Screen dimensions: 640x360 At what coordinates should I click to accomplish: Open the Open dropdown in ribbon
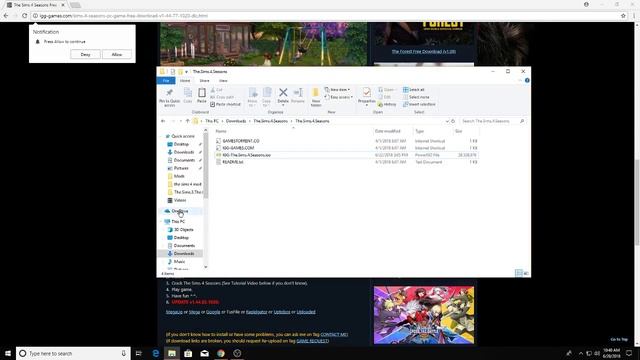click(x=387, y=90)
